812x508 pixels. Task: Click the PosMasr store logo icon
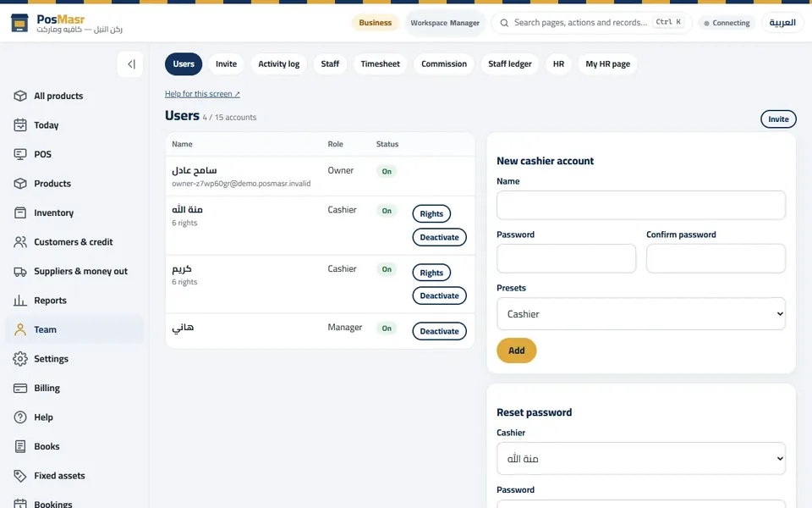point(19,23)
